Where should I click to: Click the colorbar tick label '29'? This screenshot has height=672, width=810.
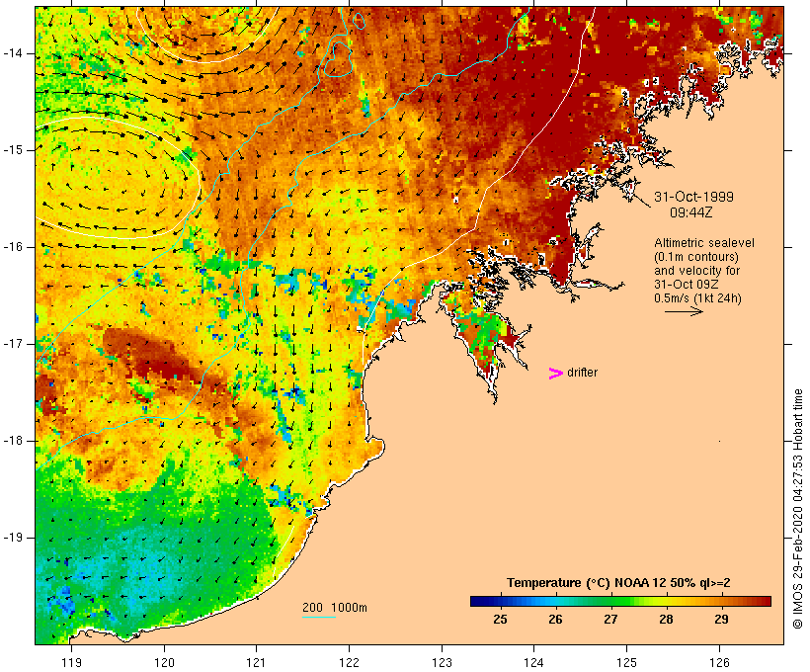[x=721, y=619]
